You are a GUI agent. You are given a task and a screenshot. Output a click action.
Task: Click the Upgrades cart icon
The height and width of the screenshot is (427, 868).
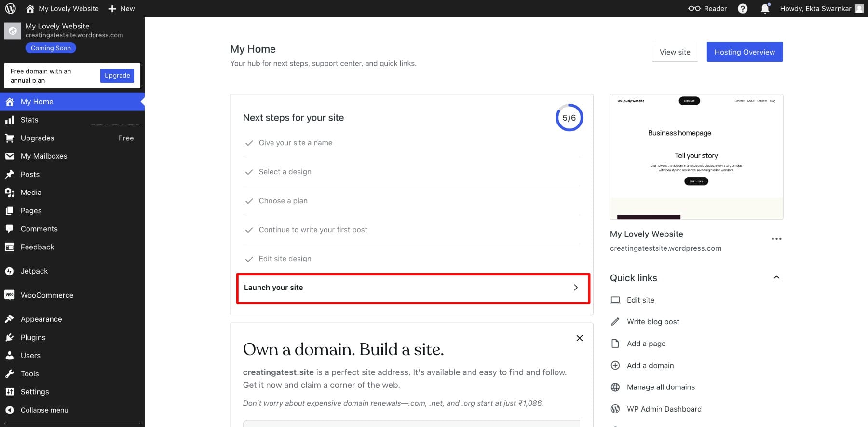pos(10,138)
